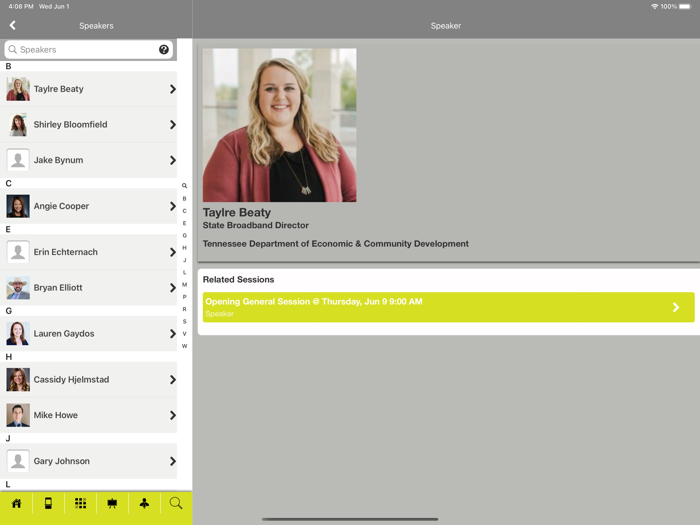Jump to letter E in alphabet index
The height and width of the screenshot is (525, 700).
coord(184,223)
